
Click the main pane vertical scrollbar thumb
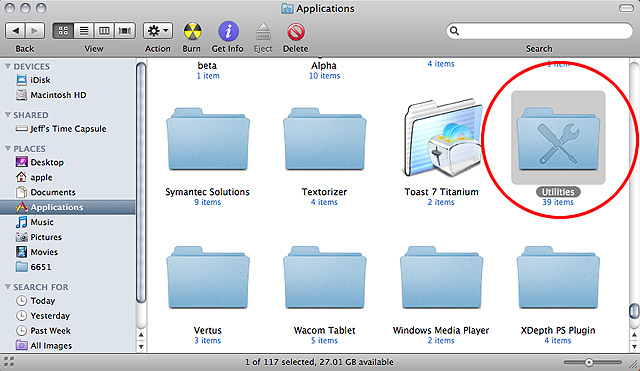(634, 311)
